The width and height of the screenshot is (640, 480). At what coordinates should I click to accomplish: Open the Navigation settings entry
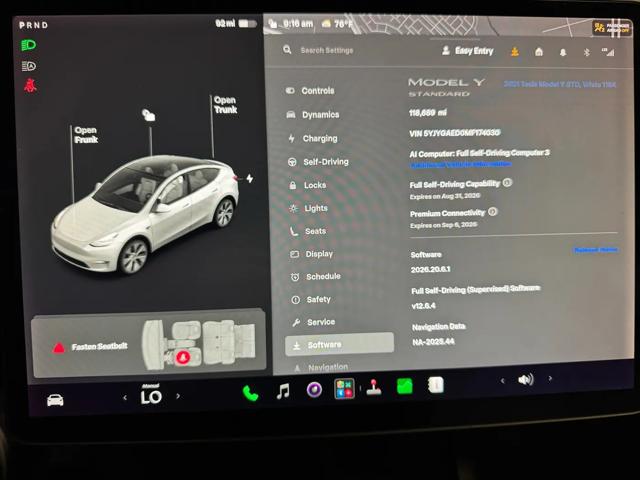coord(321,367)
